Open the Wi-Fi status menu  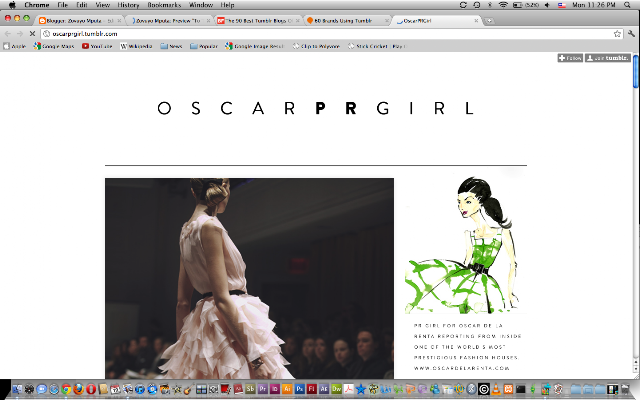click(x=503, y=5)
